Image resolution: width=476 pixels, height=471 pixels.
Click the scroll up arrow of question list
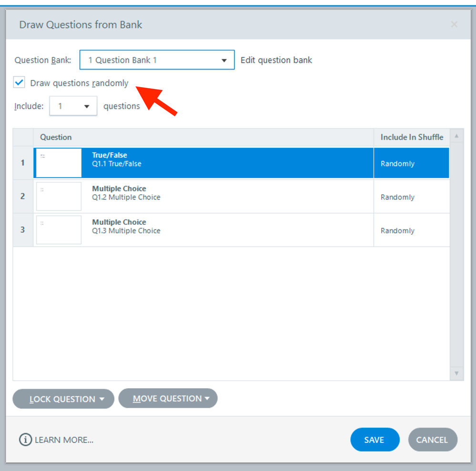point(456,136)
